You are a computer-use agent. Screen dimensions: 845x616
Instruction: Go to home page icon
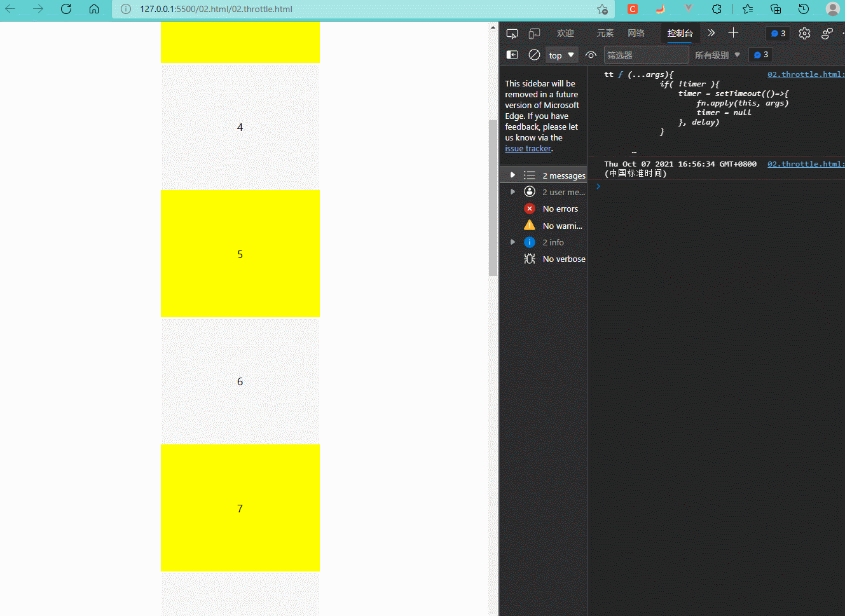pos(94,9)
